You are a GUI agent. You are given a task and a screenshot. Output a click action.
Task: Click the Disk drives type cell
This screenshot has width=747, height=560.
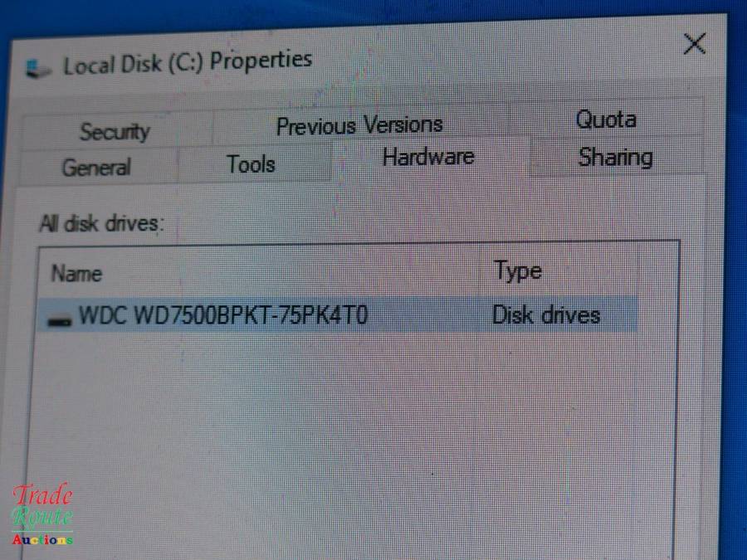pos(546,314)
